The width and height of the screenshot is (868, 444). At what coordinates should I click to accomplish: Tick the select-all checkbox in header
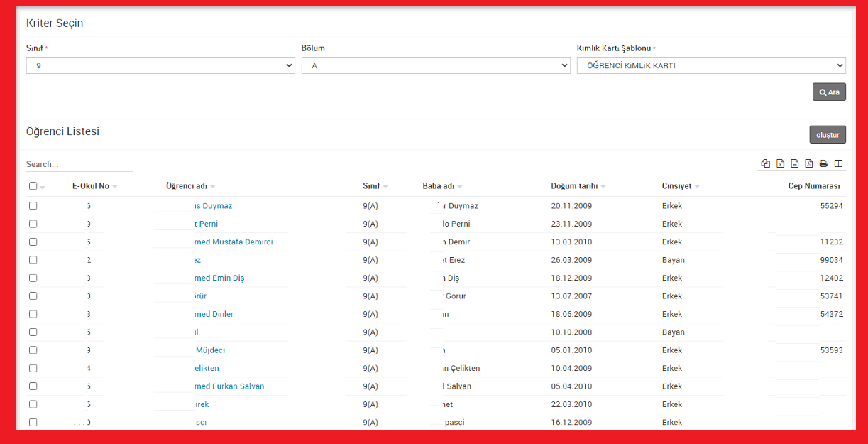point(33,186)
